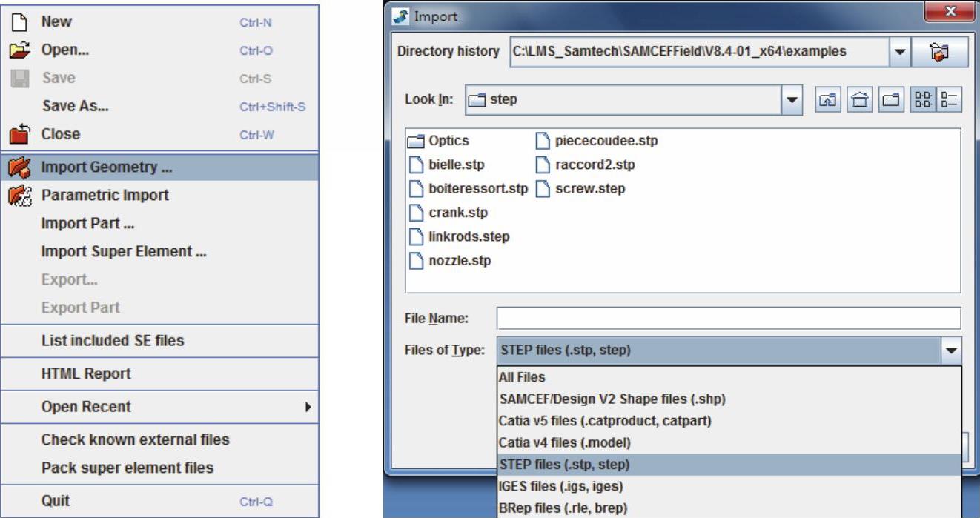Viewport: 980px width, 518px height.
Task: Select the crank.stp file icon
Action: coord(417,213)
